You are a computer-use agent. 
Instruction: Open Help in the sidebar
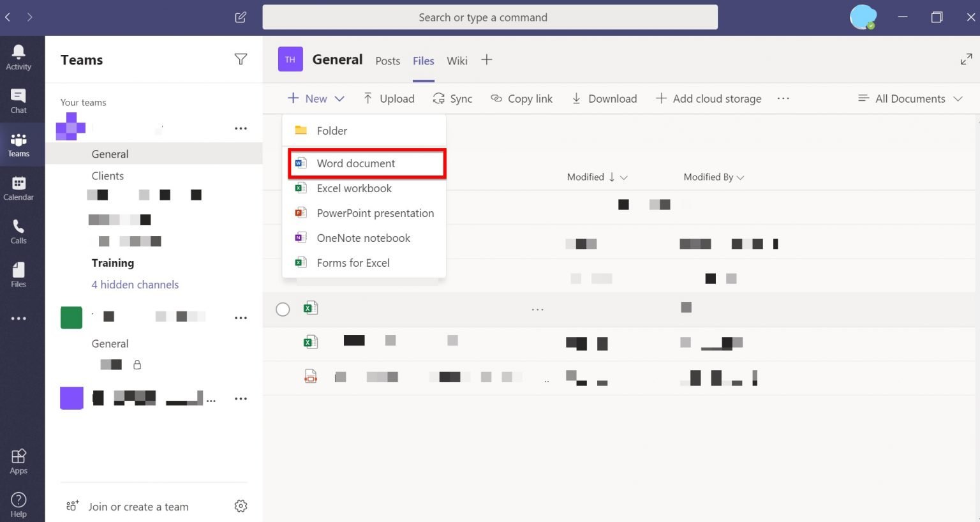coord(19,505)
